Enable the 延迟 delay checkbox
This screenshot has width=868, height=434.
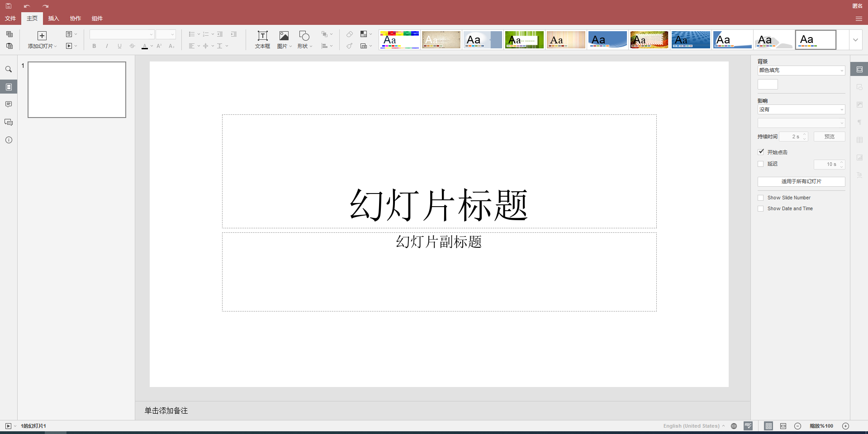coord(761,164)
